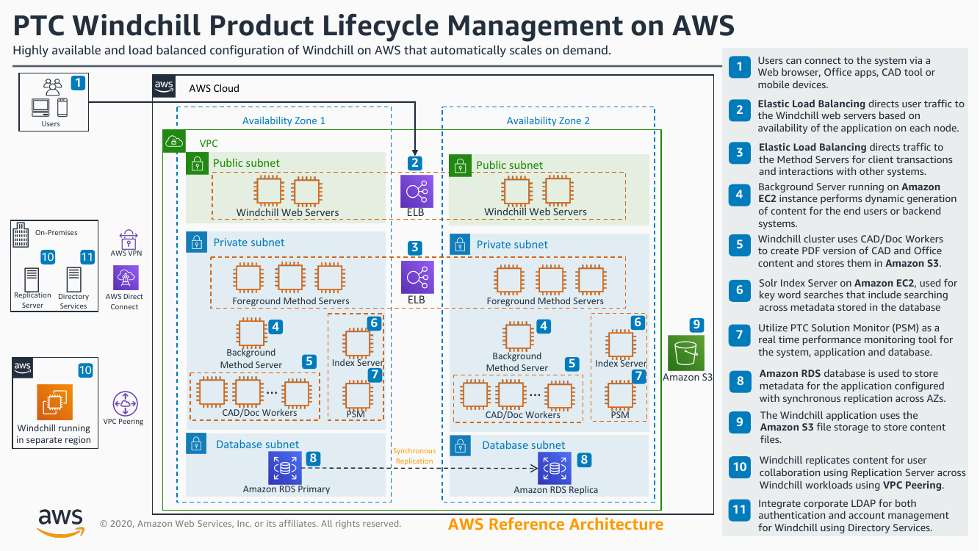
Task: Click 'Windchill running in separate region' caption
Action: pos(54,433)
